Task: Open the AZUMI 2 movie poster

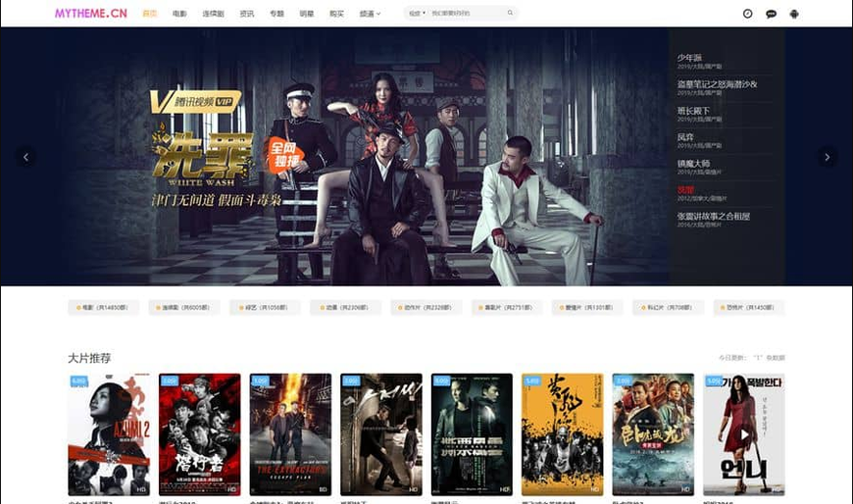Action: [109, 433]
